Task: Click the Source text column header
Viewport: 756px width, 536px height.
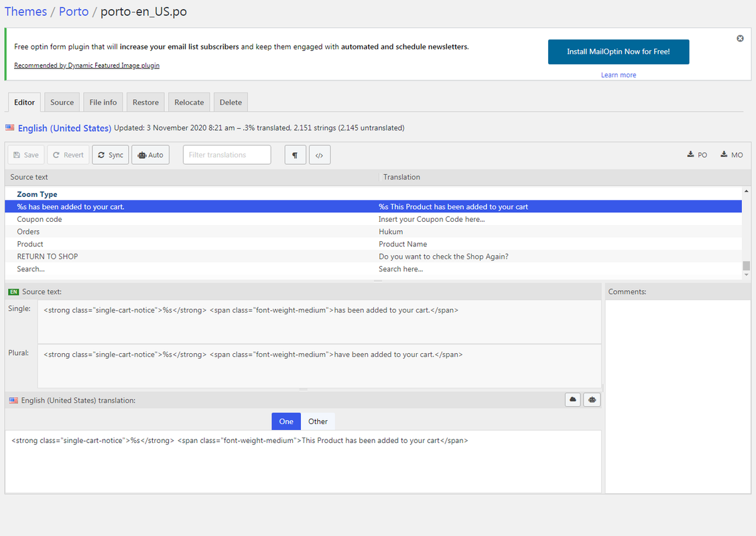Action: tap(192, 177)
